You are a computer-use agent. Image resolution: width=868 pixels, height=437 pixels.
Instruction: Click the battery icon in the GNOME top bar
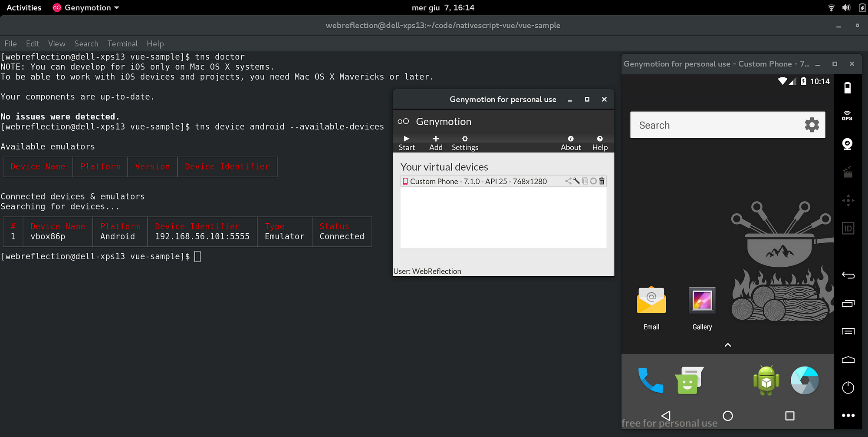coord(862,7)
